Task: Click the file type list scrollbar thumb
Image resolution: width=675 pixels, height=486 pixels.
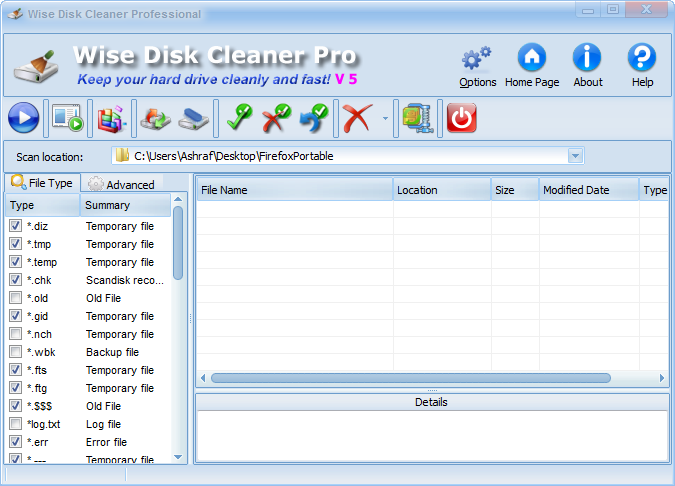Action: point(178,243)
